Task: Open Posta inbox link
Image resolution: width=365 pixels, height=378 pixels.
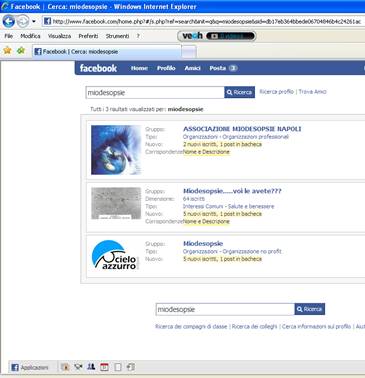Action: (223, 68)
